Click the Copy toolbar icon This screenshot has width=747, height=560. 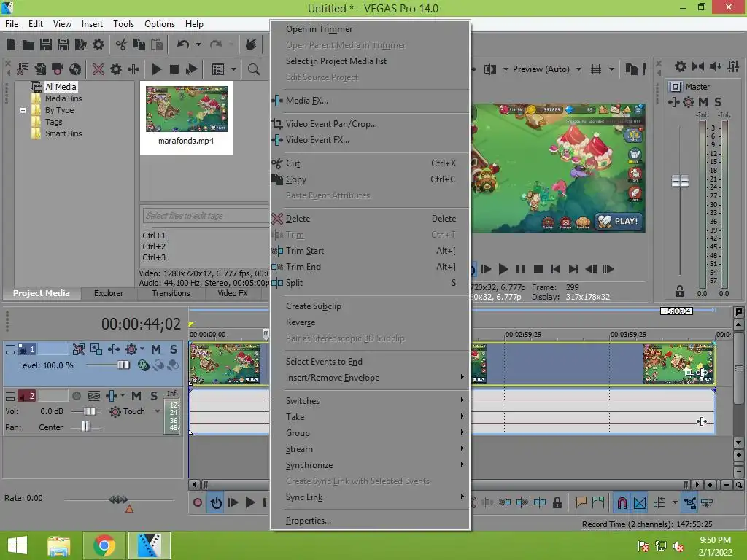139,44
